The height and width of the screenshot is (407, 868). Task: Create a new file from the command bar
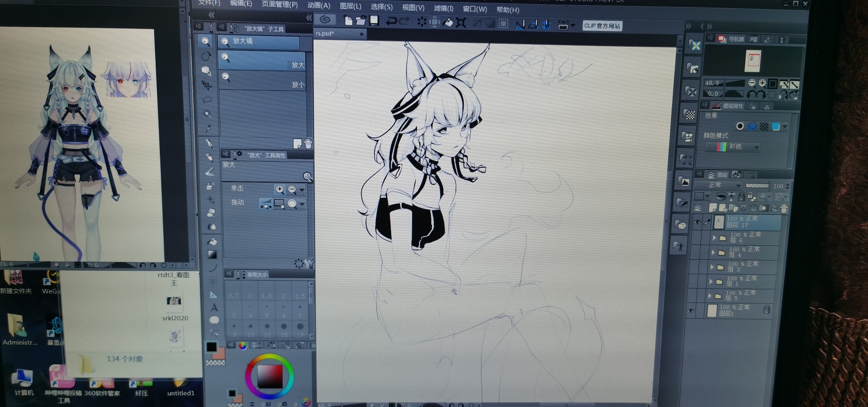click(x=348, y=20)
